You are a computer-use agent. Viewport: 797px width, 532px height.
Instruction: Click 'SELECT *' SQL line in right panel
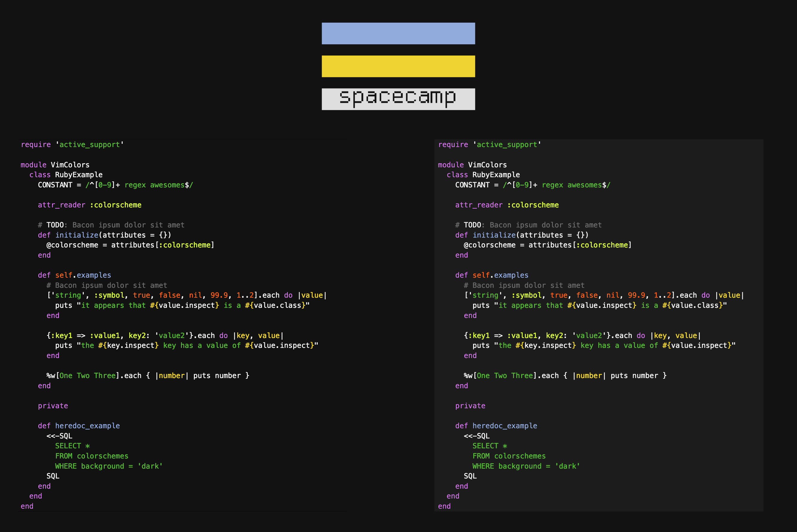[489, 446]
